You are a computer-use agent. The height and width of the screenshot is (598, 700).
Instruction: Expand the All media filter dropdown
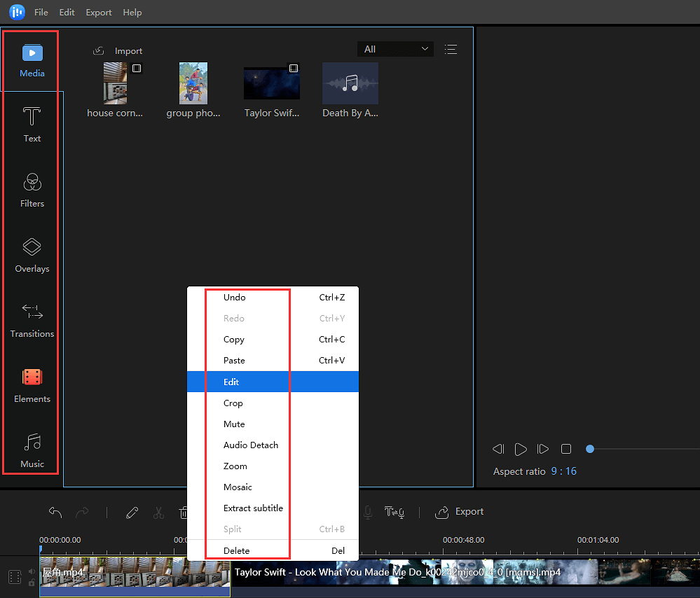point(395,49)
